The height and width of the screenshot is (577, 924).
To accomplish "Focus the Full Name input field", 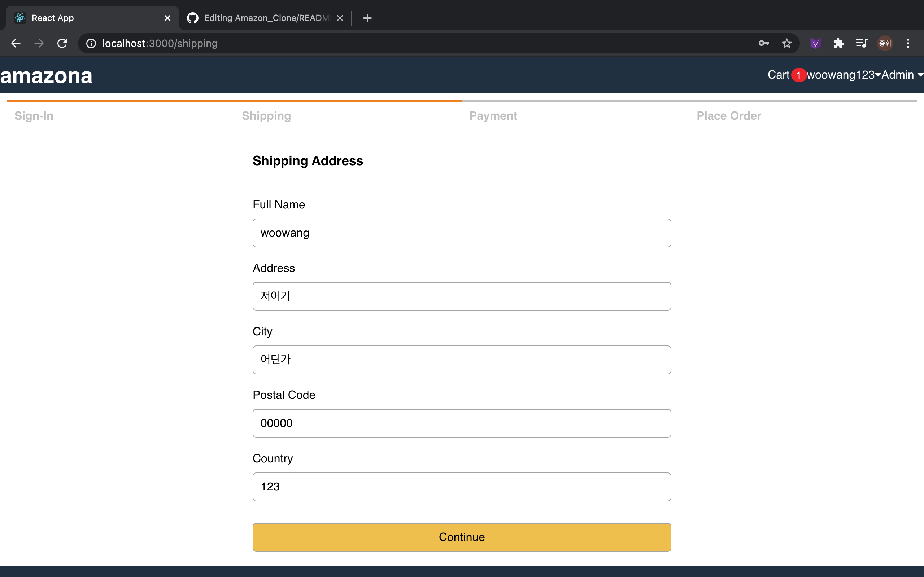I will [x=462, y=233].
